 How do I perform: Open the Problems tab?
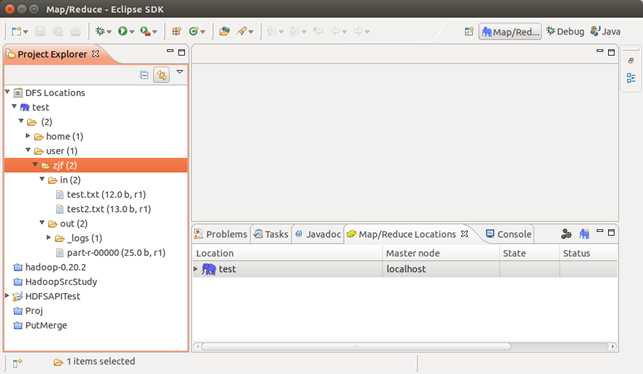(221, 234)
